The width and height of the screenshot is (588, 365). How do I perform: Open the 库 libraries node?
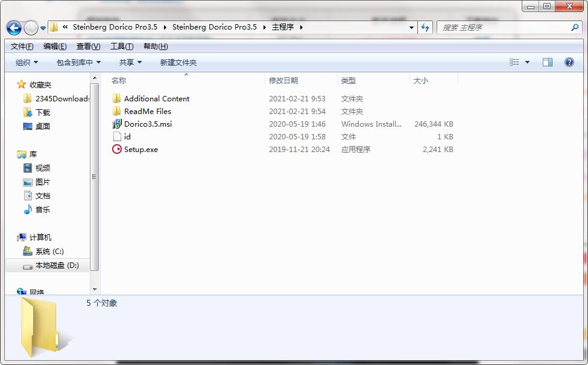tap(33, 154)
